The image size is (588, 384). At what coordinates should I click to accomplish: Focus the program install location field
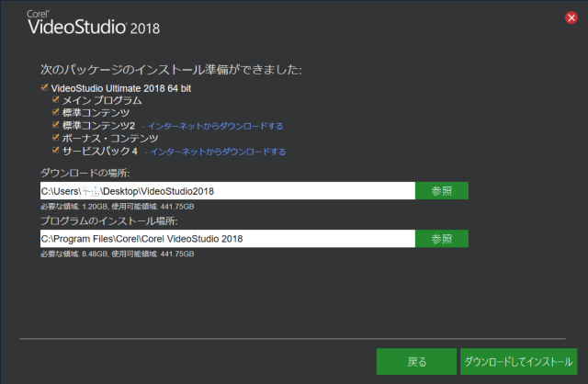(x=228, y=239)
